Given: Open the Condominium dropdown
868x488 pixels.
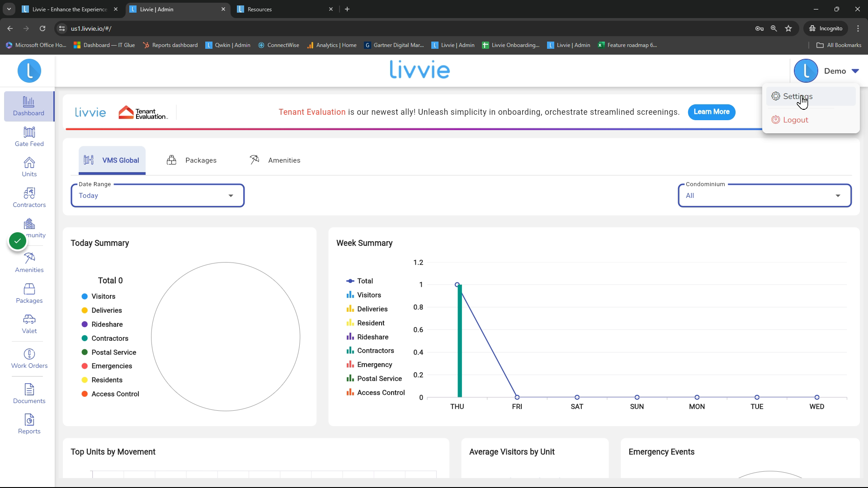Looking at the screenshot, I should [x=764, y=196].
